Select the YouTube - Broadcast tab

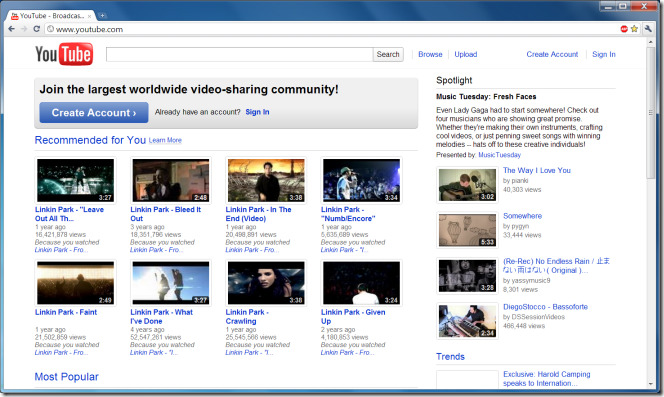tap(51, 16)
